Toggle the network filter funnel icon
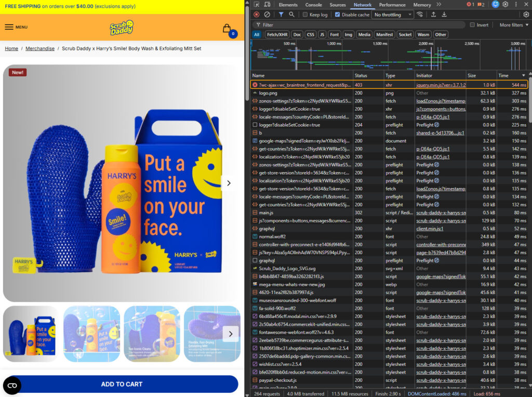 (x=281, y=15)
